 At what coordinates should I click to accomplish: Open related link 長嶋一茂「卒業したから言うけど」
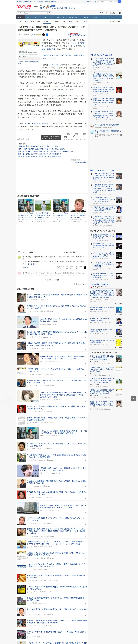[x=39, y=154]
